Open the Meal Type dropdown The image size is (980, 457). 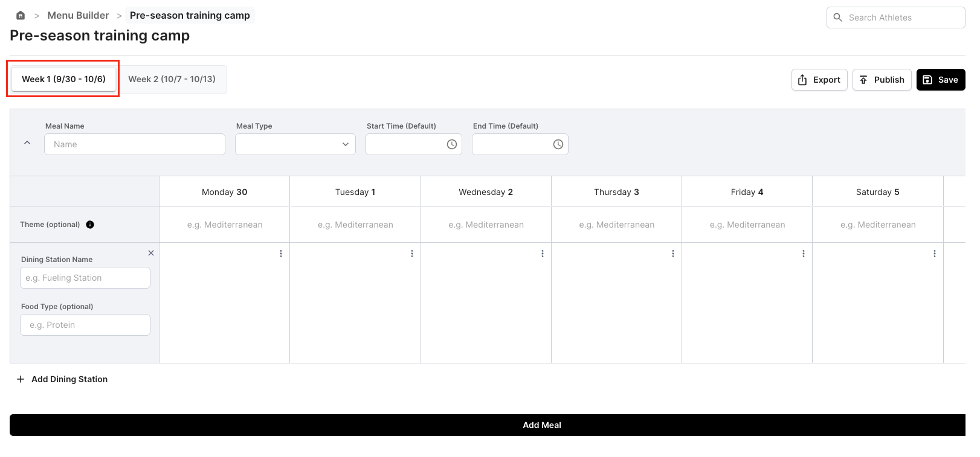point(295,144)
